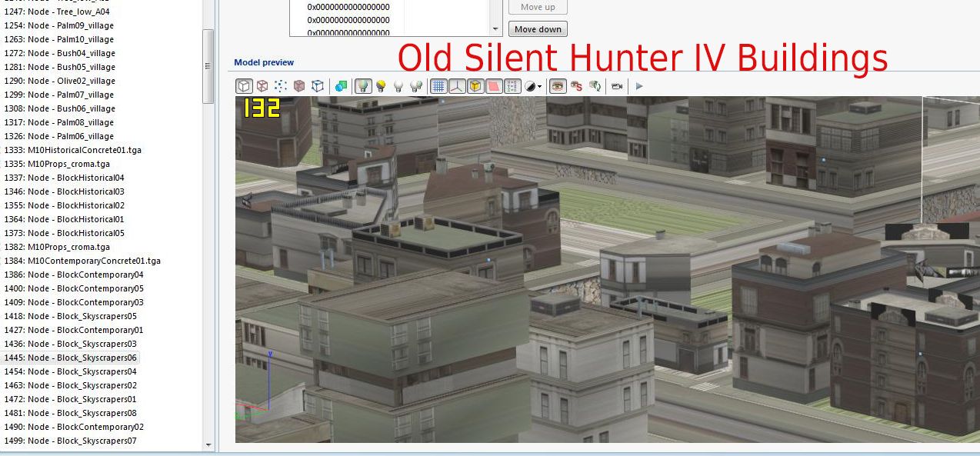The width and height of the screenshot is (980, 456).
Task: Select node 1445 Block_Skyscrapers06
Action: coord(71,358)
